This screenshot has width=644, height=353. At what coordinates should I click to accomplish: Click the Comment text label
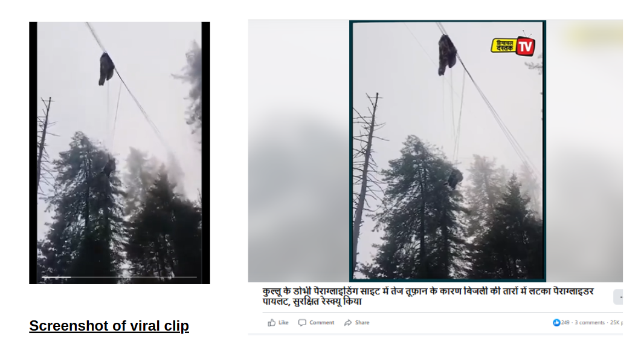[321, 323]
